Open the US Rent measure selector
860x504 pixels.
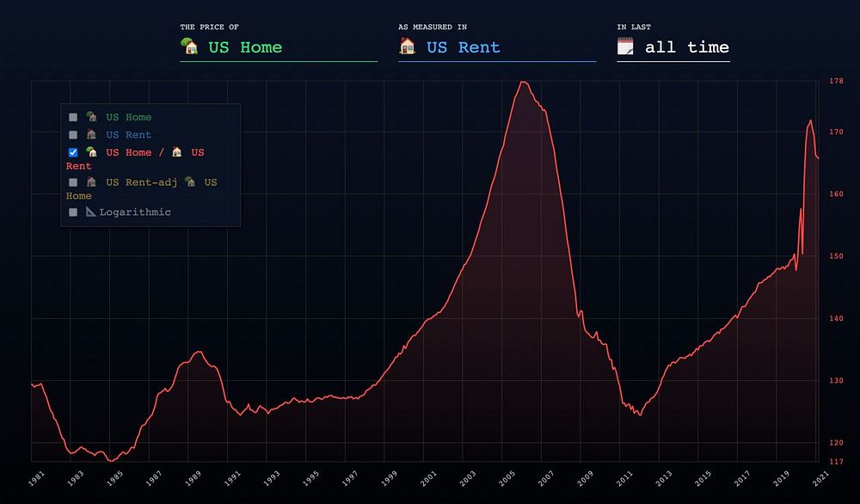click(497, 47)
